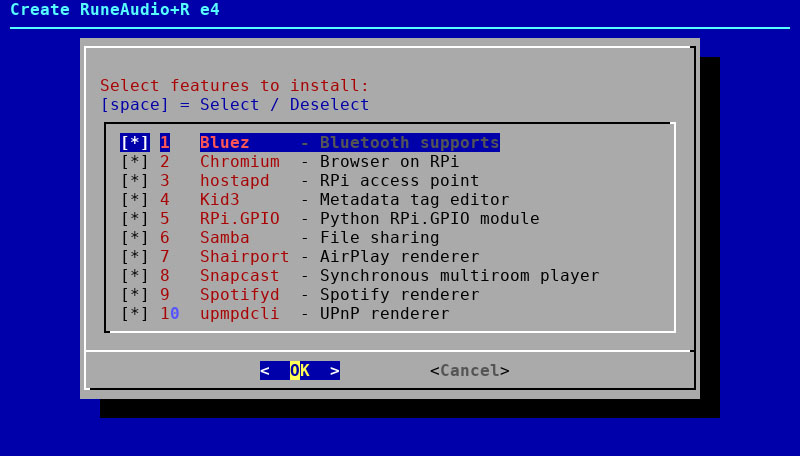800x456 pixels.
Task: Toggle the upmpdcli checkbox
Action: click(x=135, y=313)
